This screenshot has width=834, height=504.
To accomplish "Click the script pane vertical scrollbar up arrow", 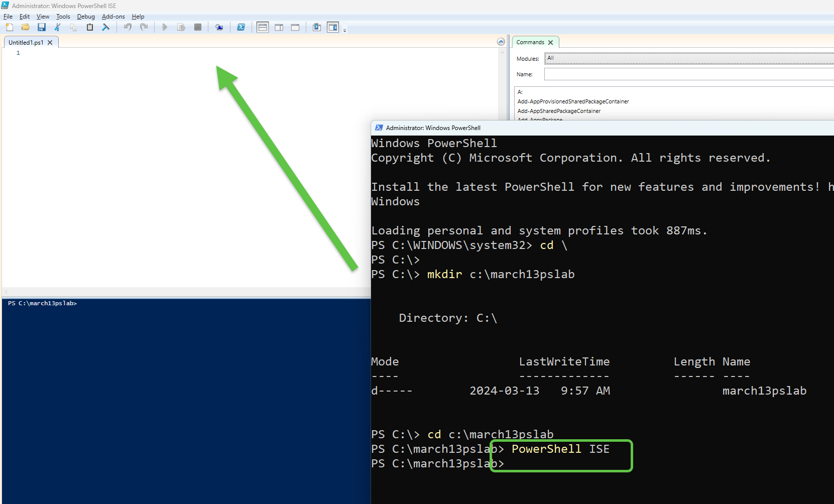I will coord(502,52).
